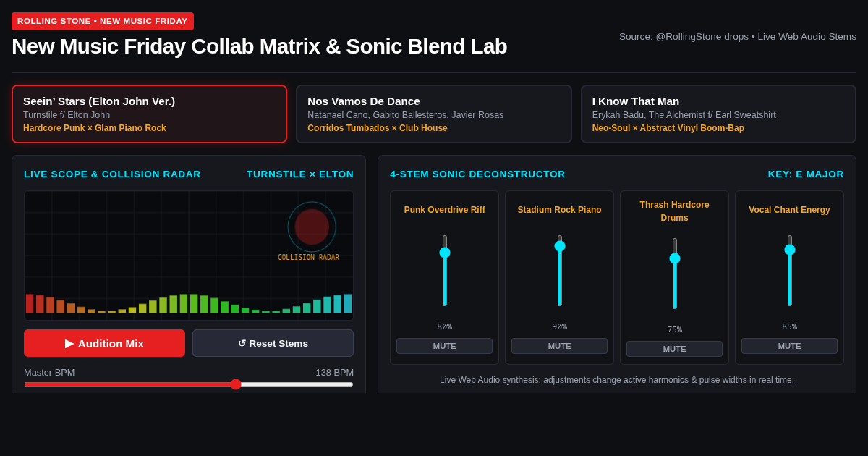The height and width of the screenshot is (456, 868).
Task: Click the Turnstile f/ Elton John artist line
Action: coord(67,115)
